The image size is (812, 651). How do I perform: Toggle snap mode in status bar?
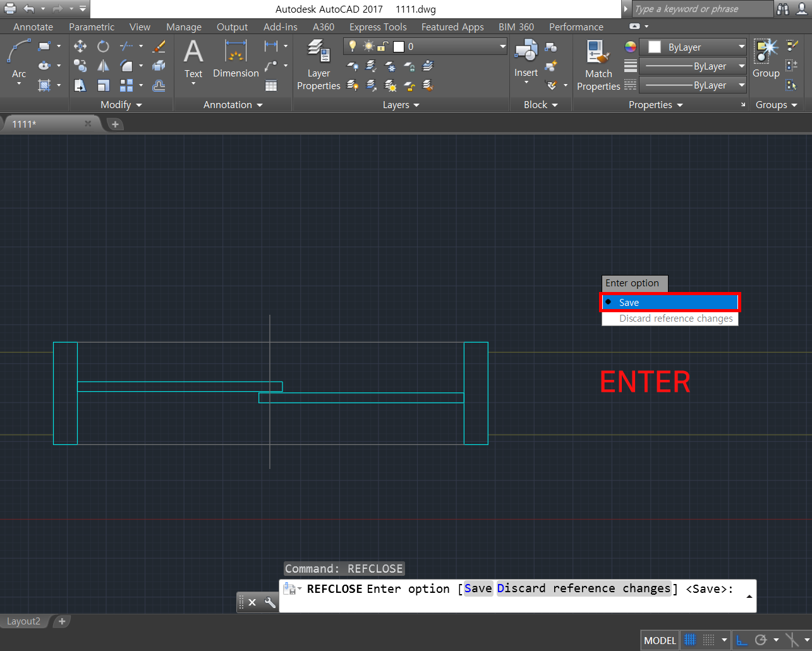[709, 640]
